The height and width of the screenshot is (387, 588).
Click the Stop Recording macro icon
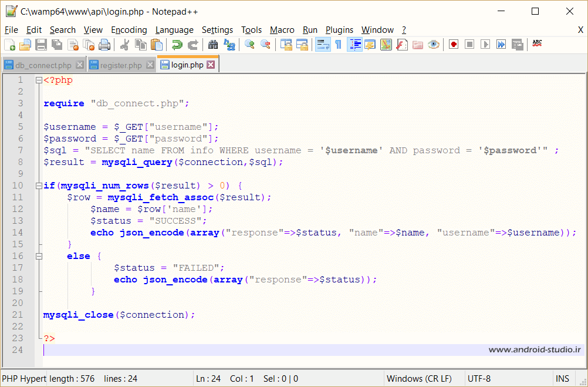pyautogui.click(x=469, y=45)
